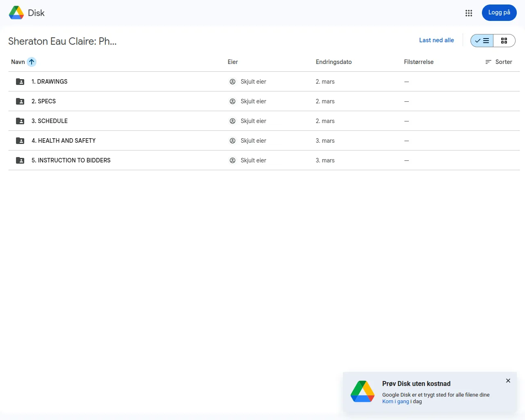
Task: Click the Last ned alle link
Action: tap(436, 40)
